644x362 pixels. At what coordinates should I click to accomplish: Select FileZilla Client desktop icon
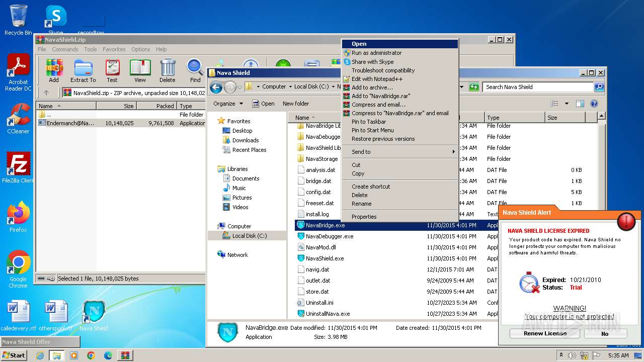[18, 167]
